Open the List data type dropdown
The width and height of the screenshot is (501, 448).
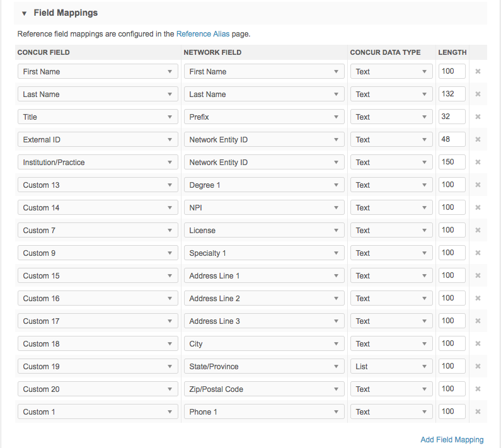pos(391,367)
